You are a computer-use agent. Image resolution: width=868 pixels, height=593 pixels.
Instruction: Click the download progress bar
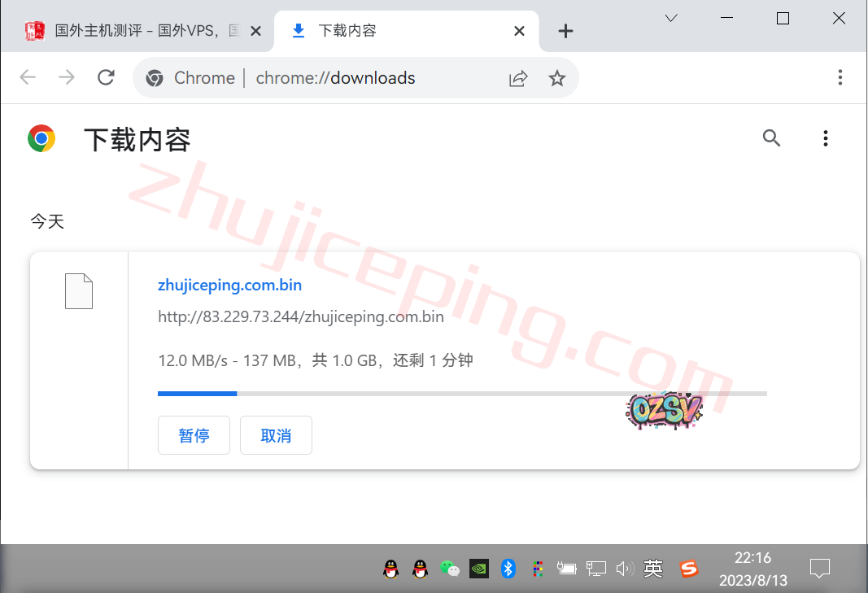point(461,394)
